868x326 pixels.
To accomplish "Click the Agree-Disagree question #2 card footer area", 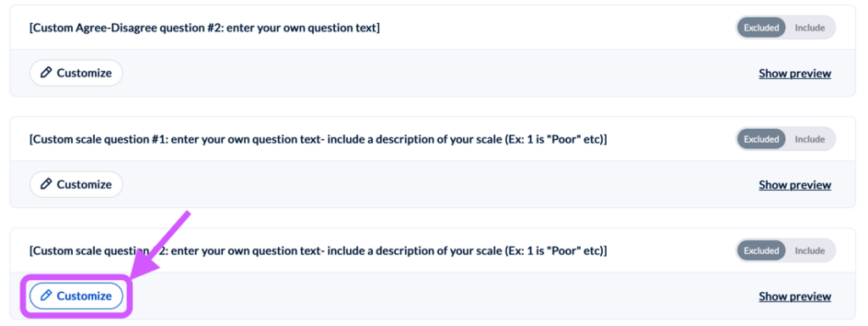I will [433, 73].
